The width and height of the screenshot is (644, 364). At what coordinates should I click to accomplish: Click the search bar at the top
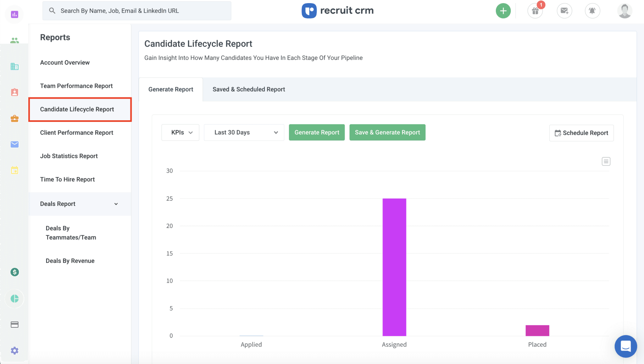pos(136,10)
